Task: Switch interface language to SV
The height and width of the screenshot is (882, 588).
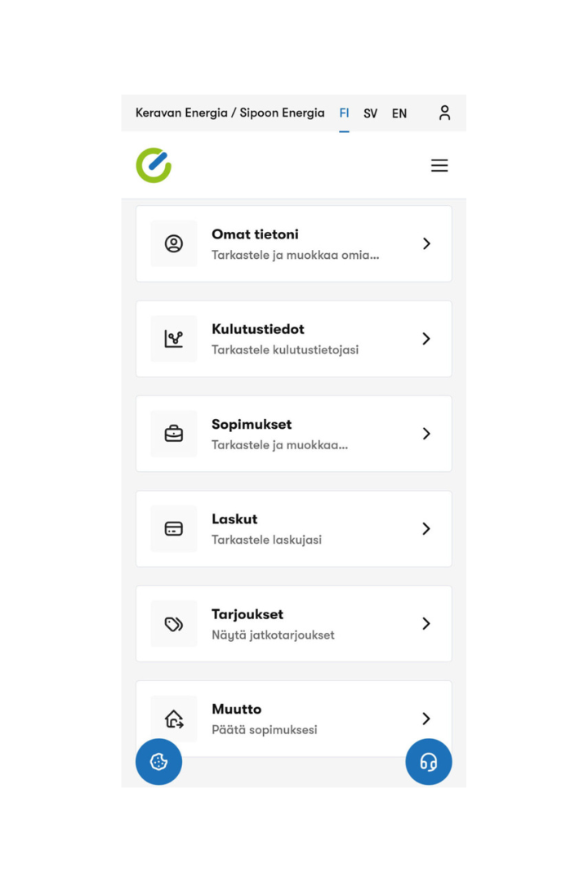Action: (x=371, y=113)
